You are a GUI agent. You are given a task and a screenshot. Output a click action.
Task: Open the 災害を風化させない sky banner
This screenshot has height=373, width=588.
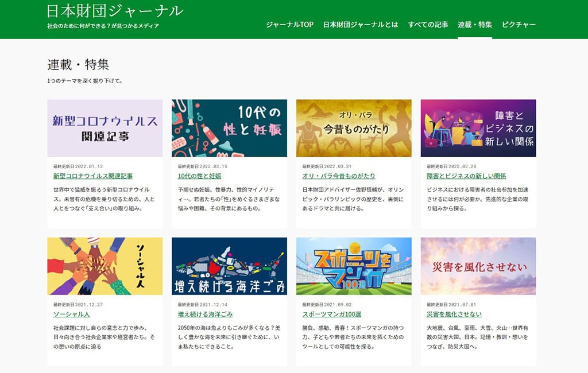click(478, 266)
